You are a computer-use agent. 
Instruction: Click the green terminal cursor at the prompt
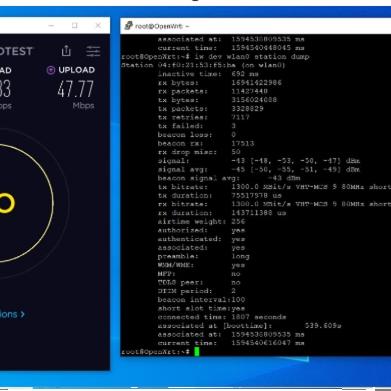[197, 351]
